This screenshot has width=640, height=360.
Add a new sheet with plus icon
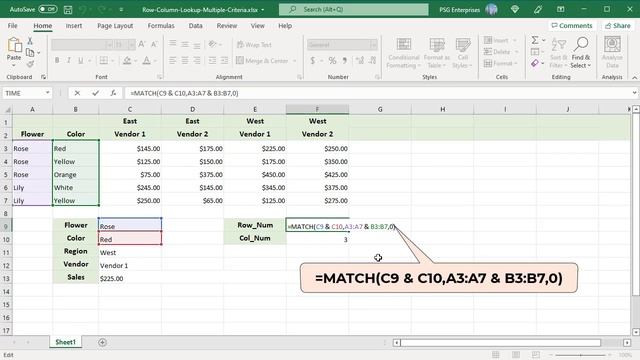[x=102, y=342]
